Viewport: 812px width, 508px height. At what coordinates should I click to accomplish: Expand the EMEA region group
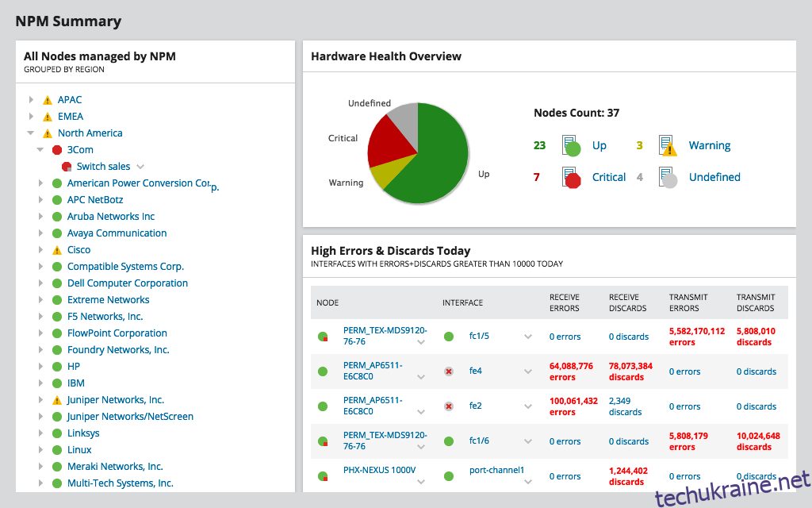click(x=31, y=116)
